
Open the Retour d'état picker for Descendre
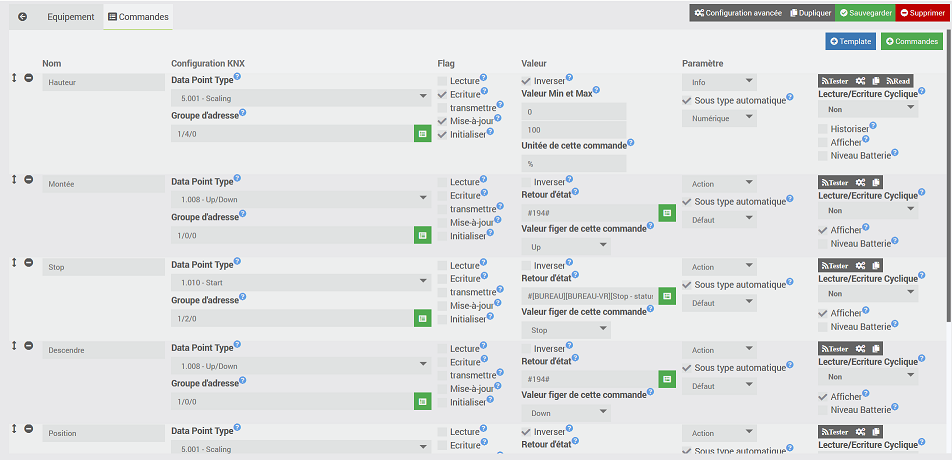click(667, 379)
